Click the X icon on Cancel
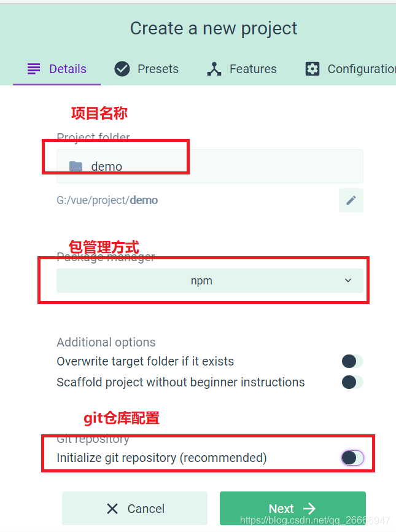This screenshot has width=396, height=532. coord(112,509)
